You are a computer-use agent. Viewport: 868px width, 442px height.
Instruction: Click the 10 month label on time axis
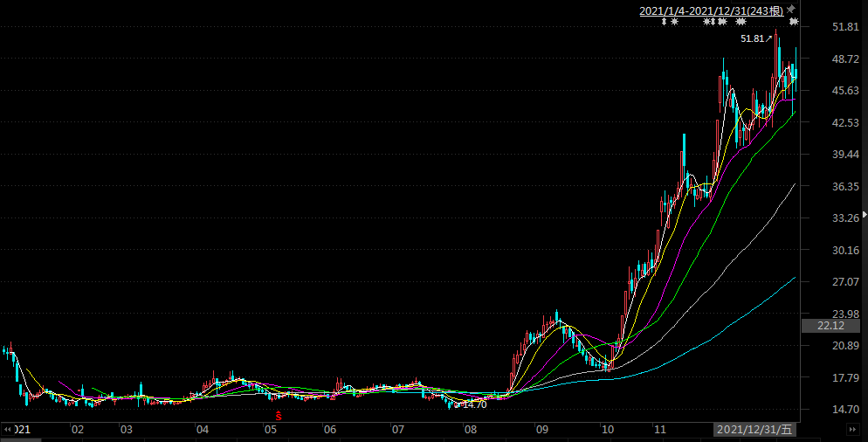pos(608,430)
